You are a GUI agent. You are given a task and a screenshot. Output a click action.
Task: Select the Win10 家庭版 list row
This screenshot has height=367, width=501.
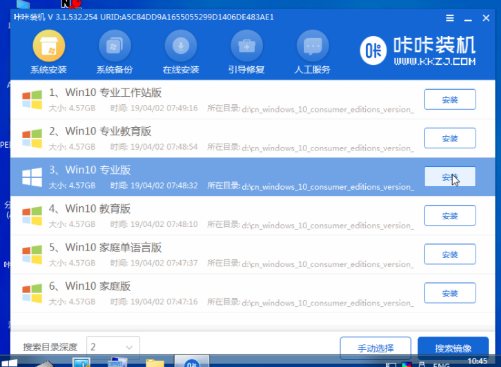pyautogui.click(x=252, y=293)
